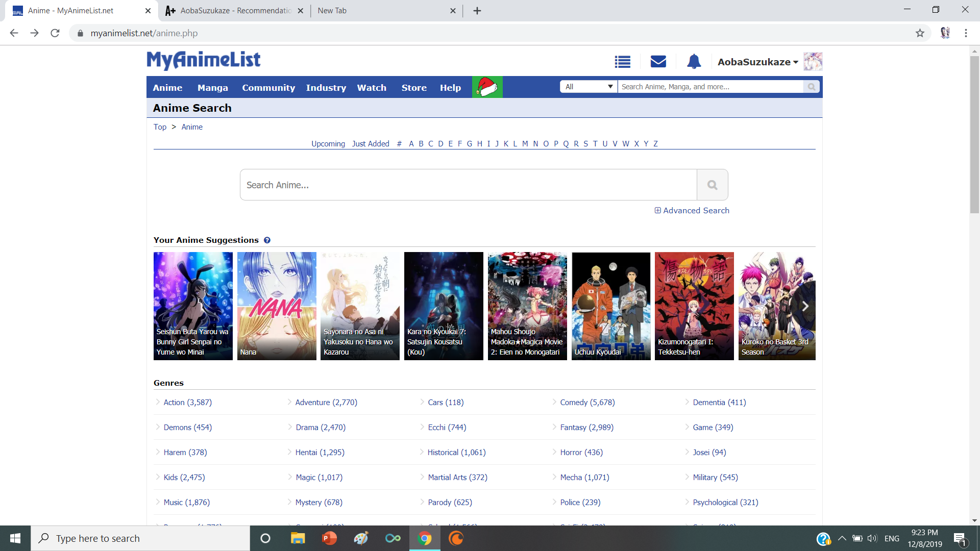The width and height of the screenshot is (980, 551).
Task: Open the All search category dropdown
Action: (589, 87)
